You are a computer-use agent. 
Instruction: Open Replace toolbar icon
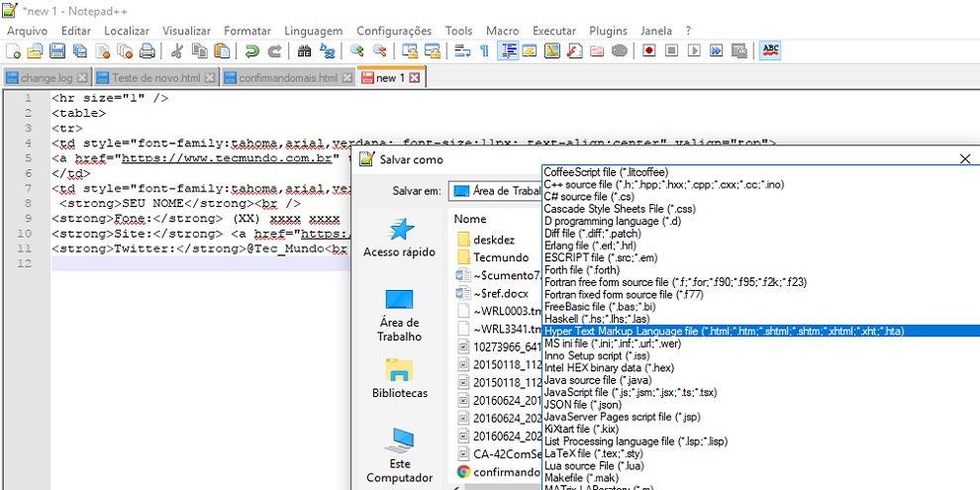point(327,51)
